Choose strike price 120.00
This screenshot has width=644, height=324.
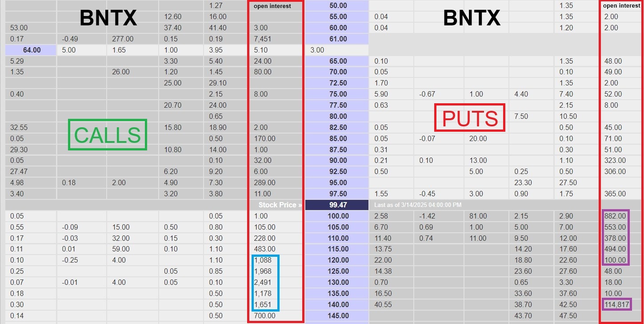pos(338,260)
